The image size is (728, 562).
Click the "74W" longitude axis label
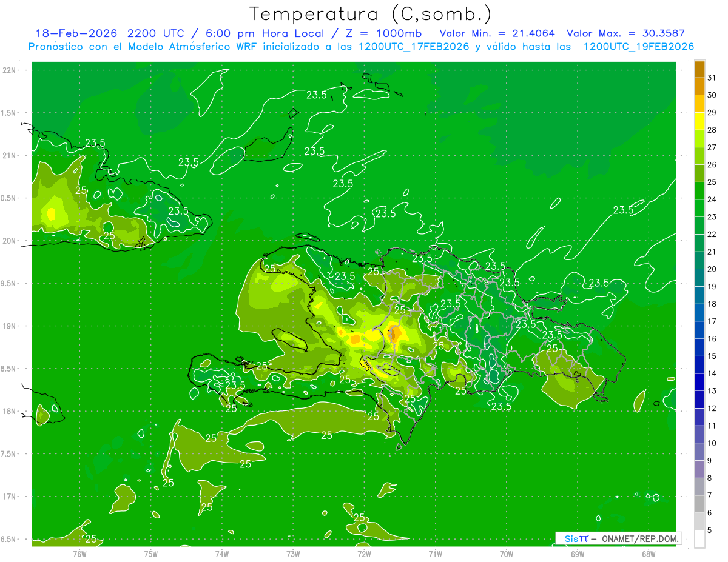222,554
